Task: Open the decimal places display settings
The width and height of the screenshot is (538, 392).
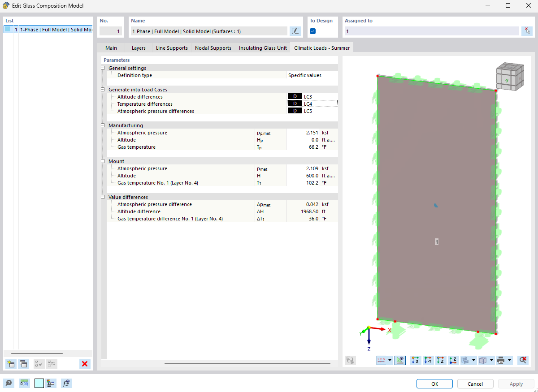Action: point(24,383)
